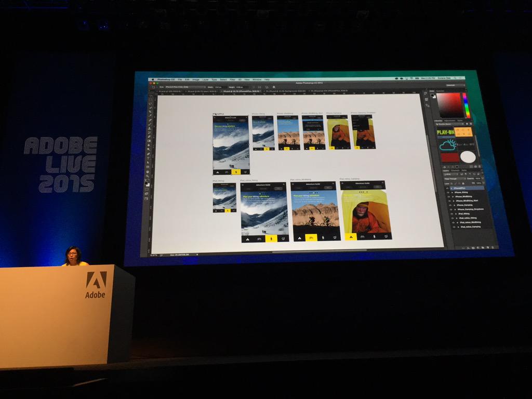The height and width of the screenshot is (399, 532).
Task: Click the Width field in options bar
Action: pos(221,87)
